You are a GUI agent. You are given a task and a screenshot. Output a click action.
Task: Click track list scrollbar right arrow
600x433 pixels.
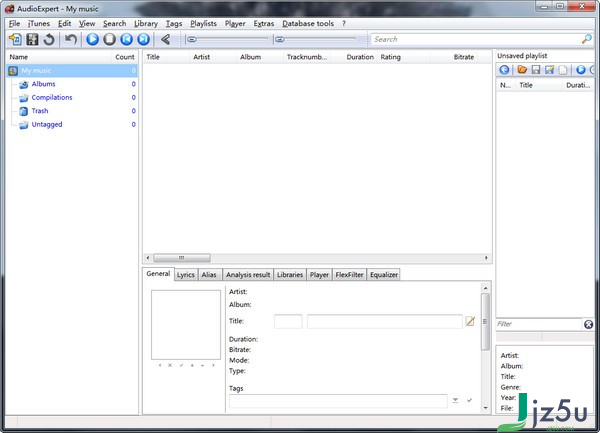(486, 258)
